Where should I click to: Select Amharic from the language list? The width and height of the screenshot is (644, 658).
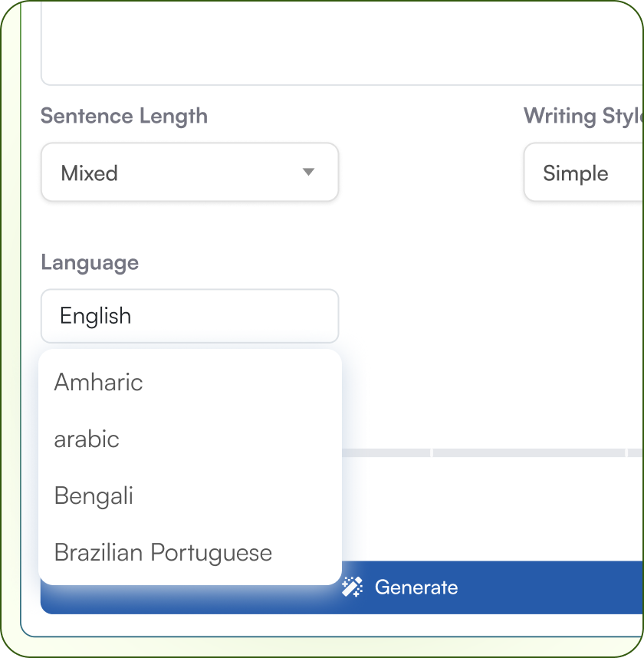tap(98, 382)
